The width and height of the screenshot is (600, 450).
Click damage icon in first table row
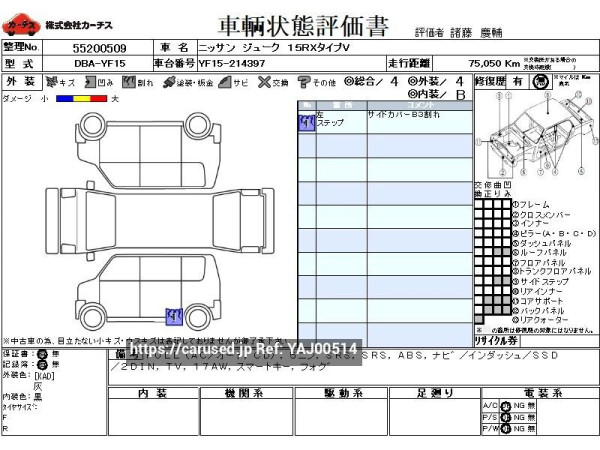click(x=307, y=122)
